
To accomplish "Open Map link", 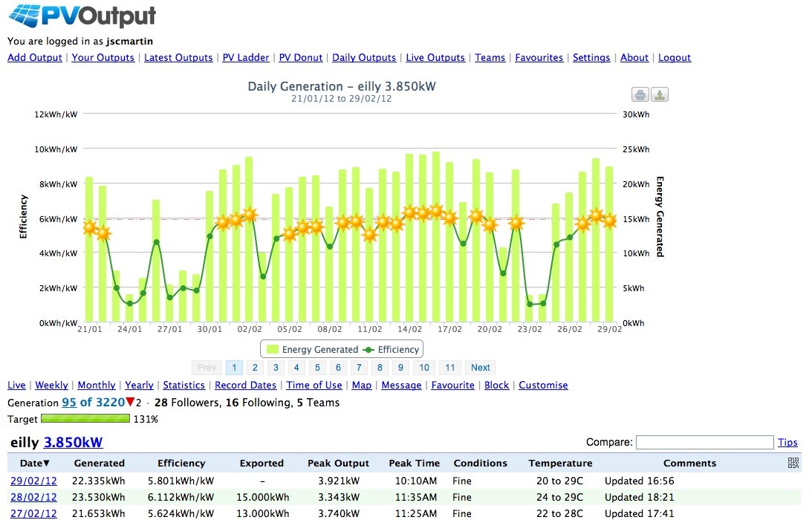I will [x=362, y=385].
